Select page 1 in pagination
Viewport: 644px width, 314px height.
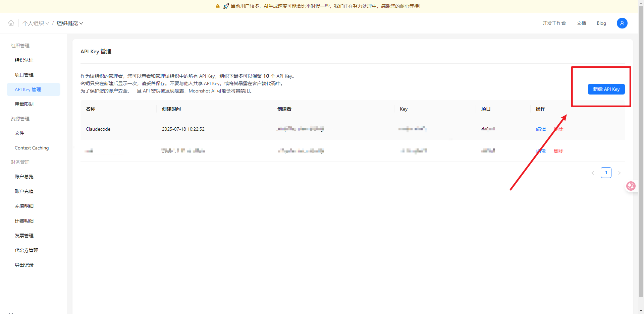tap(606, 173)
